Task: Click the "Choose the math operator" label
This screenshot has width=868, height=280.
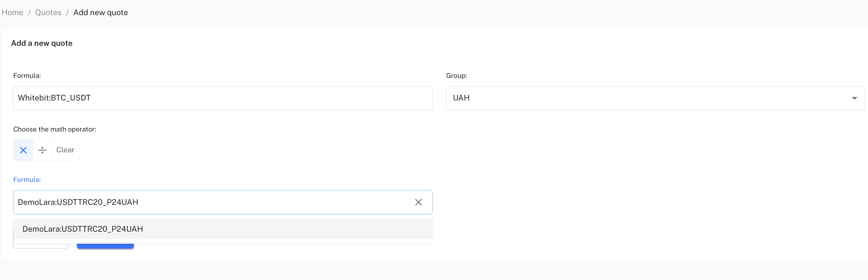Action: pyautogui.click(x=55, y=129)
